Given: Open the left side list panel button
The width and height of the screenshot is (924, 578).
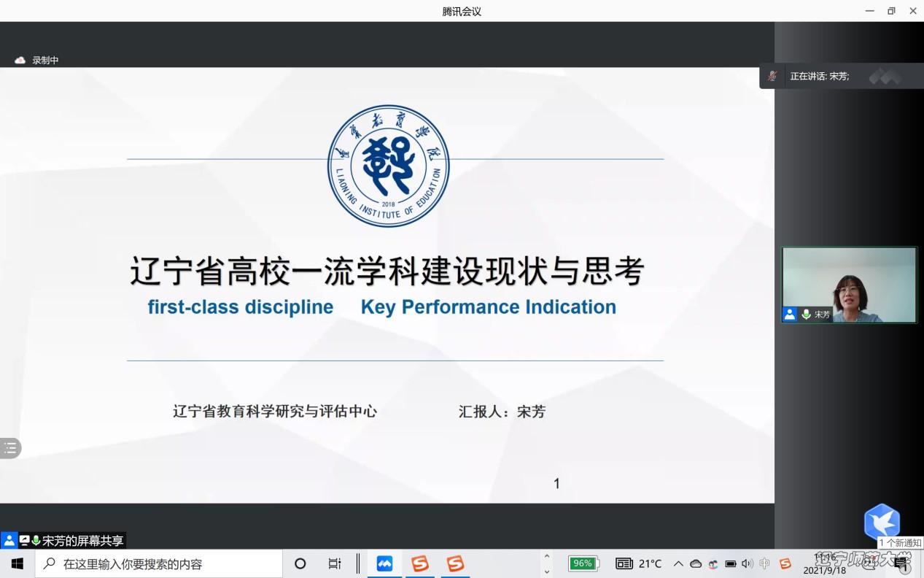Looking at the screenshot, I should (x=10, y=448).
